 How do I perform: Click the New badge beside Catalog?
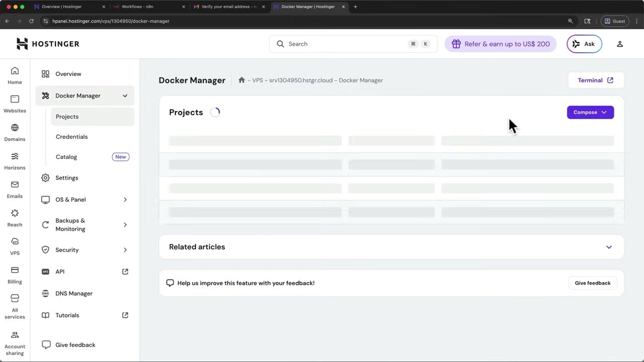click(x=121, y=157)
